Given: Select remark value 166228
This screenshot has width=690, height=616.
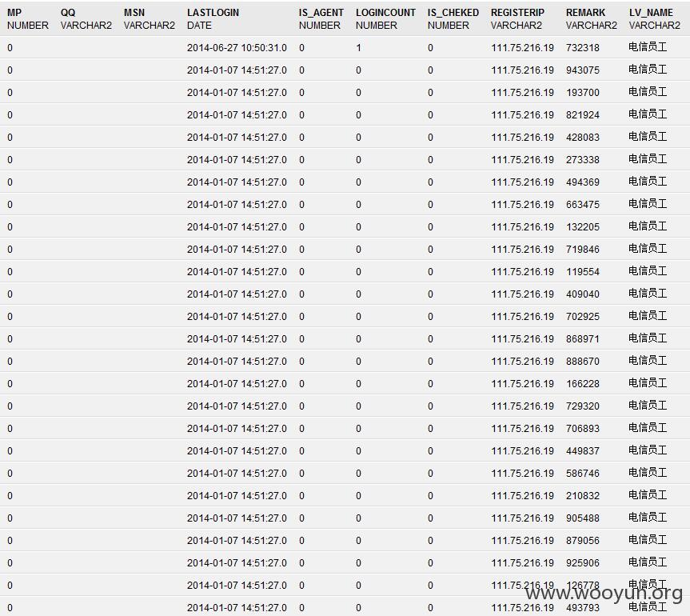Looking at the screenshot, I should [x=583, y=384].
